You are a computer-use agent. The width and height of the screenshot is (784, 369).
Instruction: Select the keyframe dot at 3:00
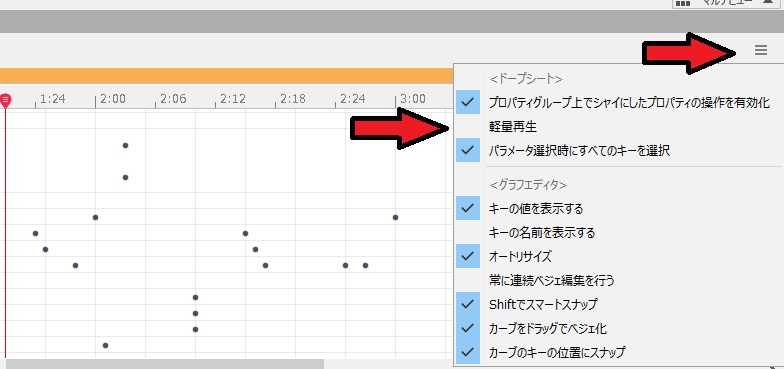coord(396,218)
